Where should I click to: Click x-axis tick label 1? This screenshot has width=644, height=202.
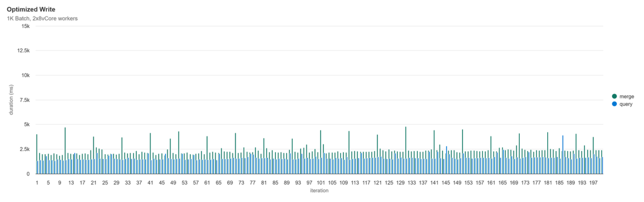tap(37, 183)
